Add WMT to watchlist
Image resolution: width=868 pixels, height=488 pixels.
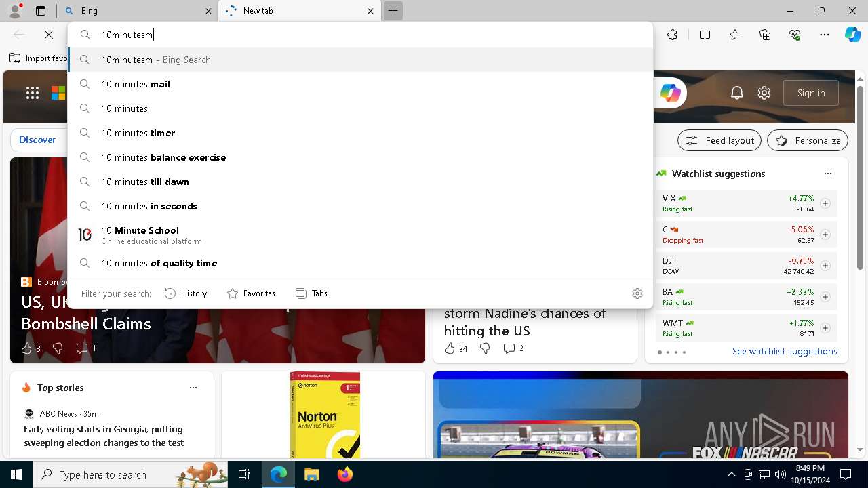825,328
